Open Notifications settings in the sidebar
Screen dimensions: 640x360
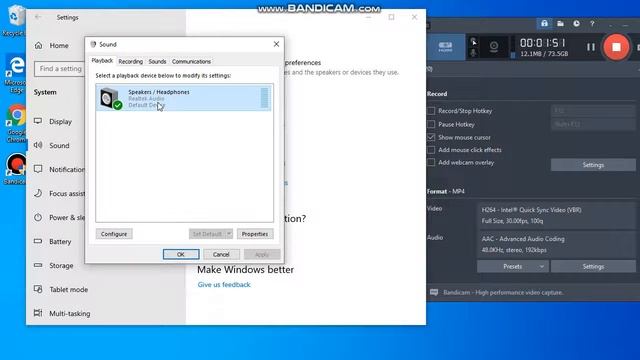(x=59, y=169)
